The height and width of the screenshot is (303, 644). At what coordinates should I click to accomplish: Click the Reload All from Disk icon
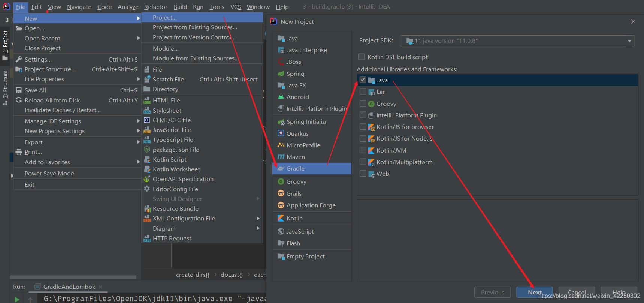click(x=19, y=100)
